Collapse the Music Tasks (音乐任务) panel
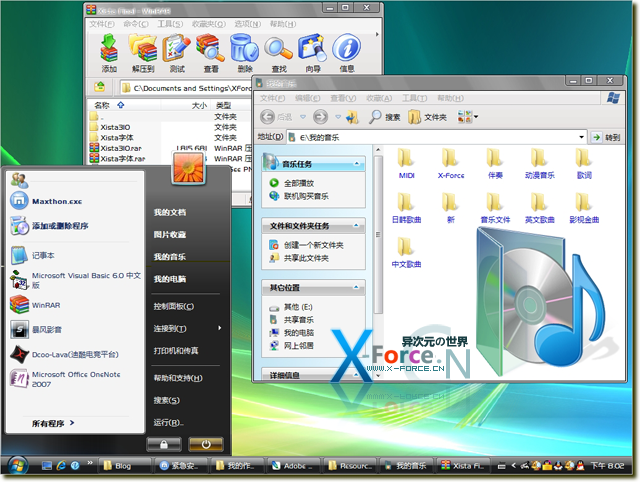640x482 pixels. click(x=357, y=164)
